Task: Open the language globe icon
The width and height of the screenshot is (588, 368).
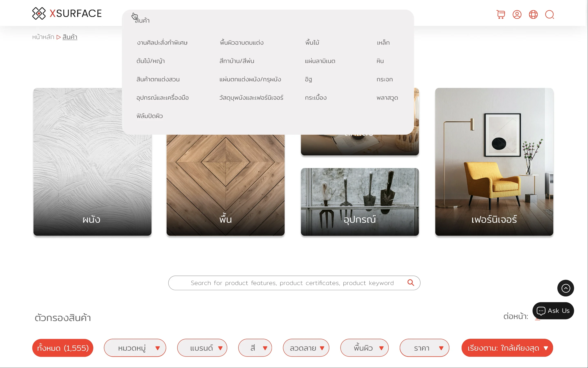Action: click(533, 15)
